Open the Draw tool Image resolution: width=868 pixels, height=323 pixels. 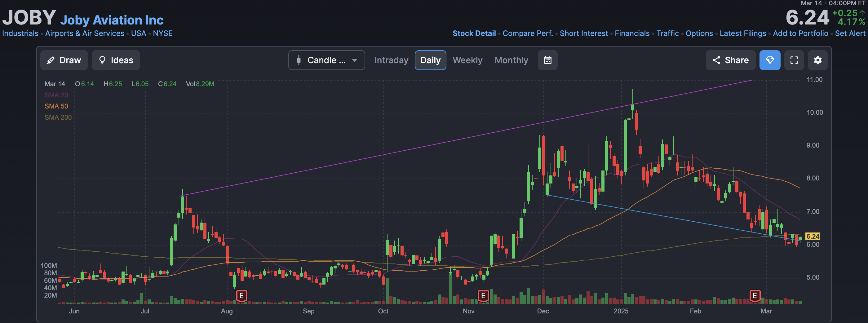tap(64, 60)
